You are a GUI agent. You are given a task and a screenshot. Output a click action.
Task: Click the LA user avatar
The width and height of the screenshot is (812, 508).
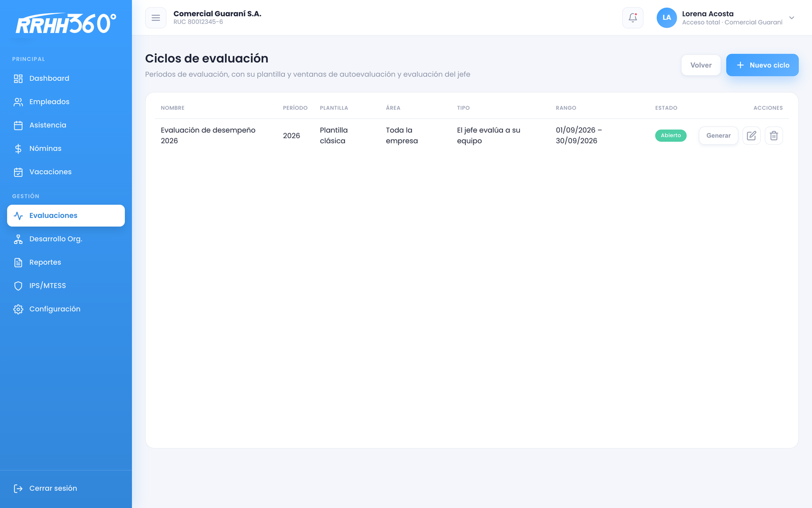[x=667, y=18]
